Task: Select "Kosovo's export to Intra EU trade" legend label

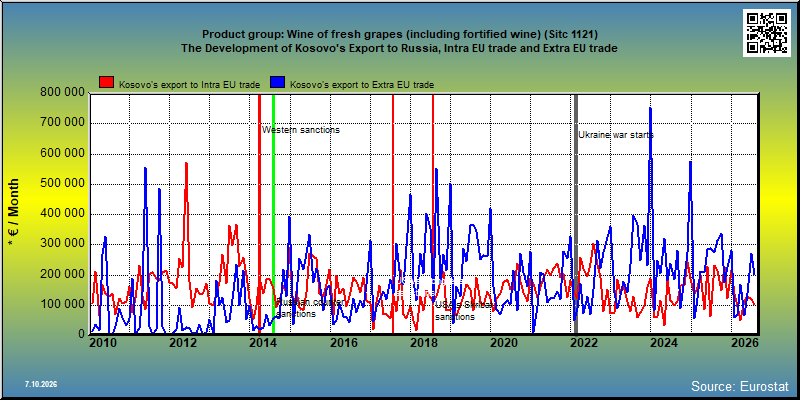Action: [x=189, y=85]
